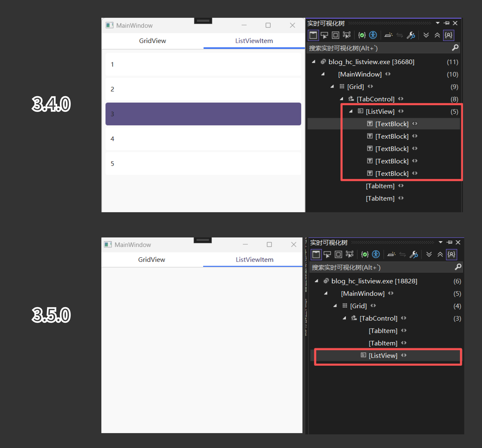The height and width of the screenshot is (448, 482).
Task: Collapse the ListView node with five TextBlocks
Action: point(351,111)
